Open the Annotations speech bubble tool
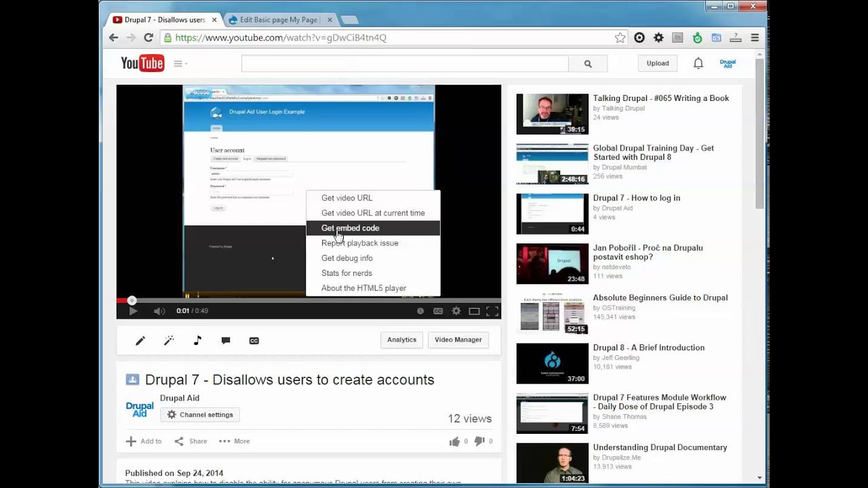This screenshot has width=868, height=488. (226, 340)
